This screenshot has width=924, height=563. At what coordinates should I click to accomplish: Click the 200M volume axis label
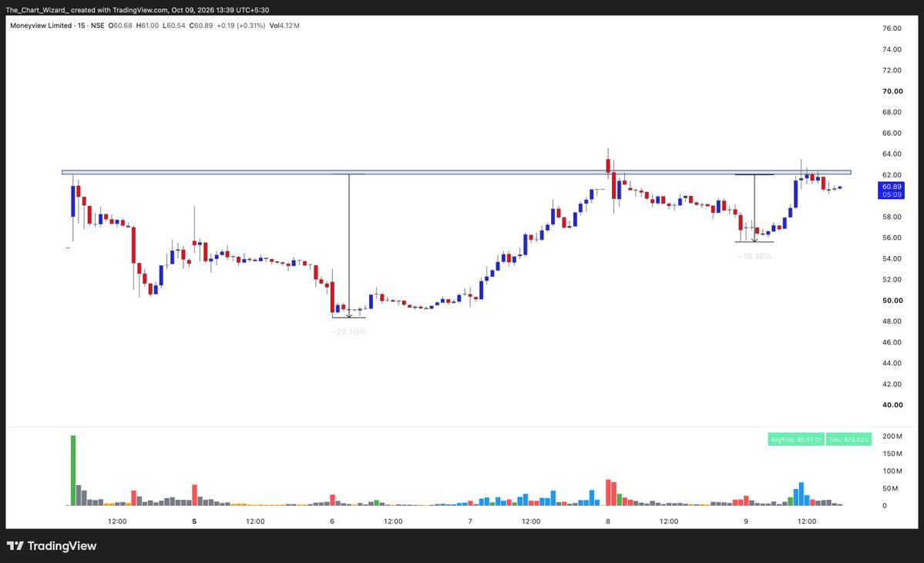[892, 437]
